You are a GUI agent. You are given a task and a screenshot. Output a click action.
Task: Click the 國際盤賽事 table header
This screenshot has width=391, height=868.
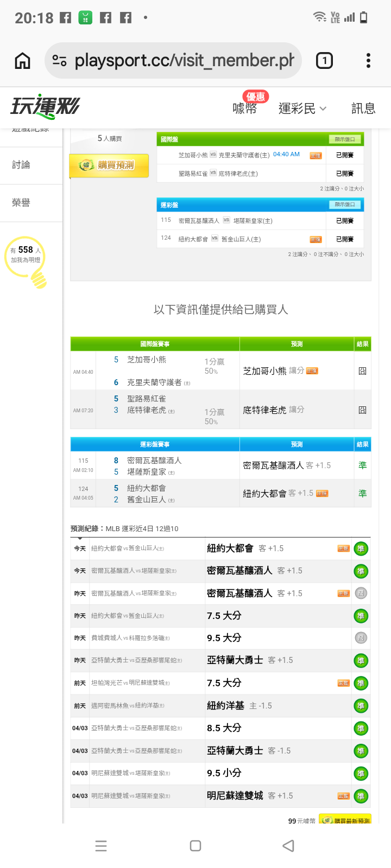(x=155, y=344)
